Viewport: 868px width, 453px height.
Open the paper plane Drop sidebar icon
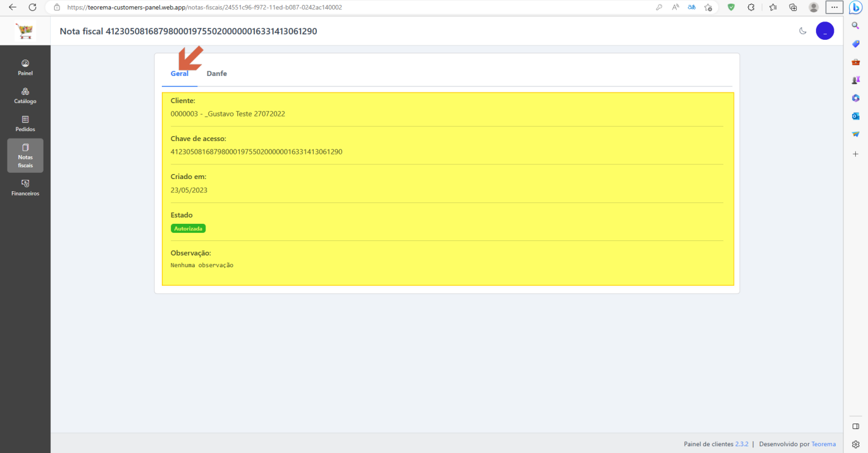tap(856, 134)
